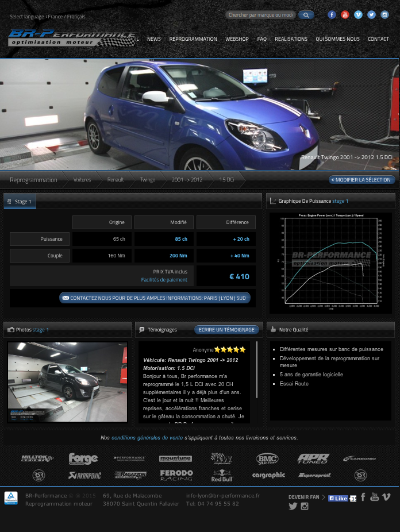Open the Twitter icon in header
400x532 pixels.
(371, 14)
